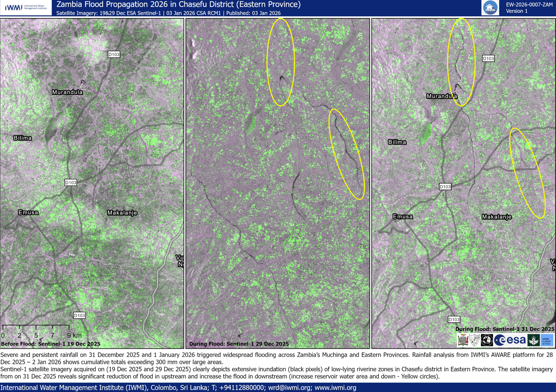Click the white shield crest logo
Screen dimensions: 556x392
coord(475,340)
